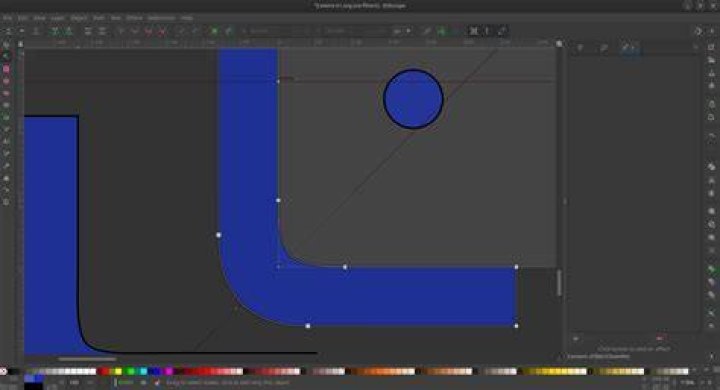Click the node on the outer curve's left side
The height and width of the screenshot is (390, 720).
[219, 235]
